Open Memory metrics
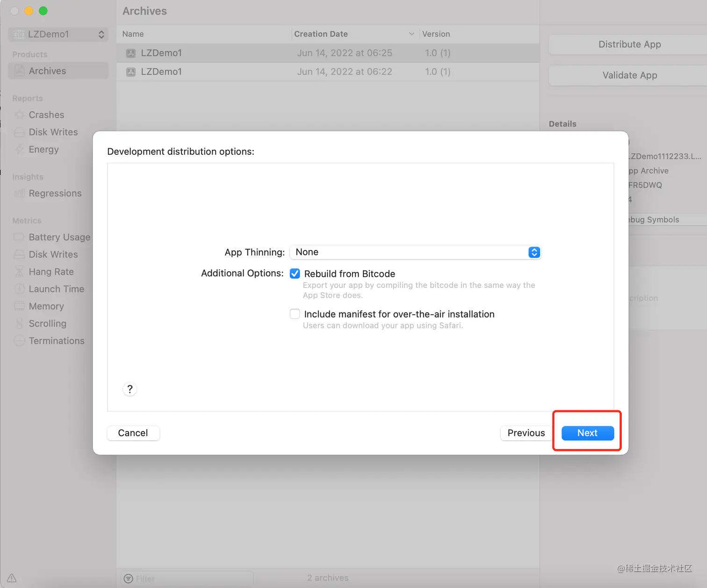Screen dimensions: 707x588 point(46,306)
